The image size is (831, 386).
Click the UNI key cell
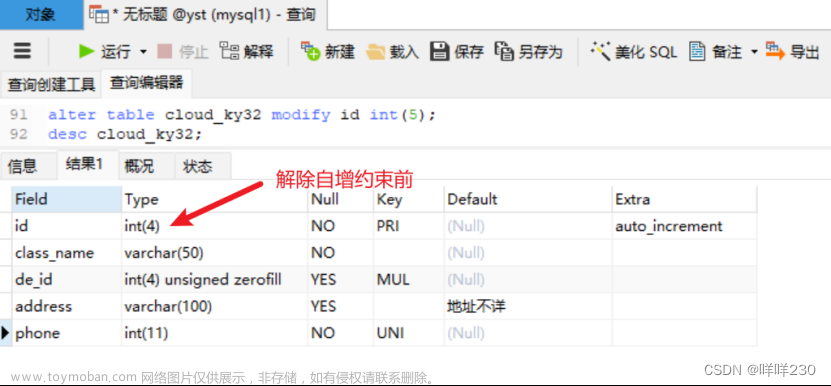[409, 333]
